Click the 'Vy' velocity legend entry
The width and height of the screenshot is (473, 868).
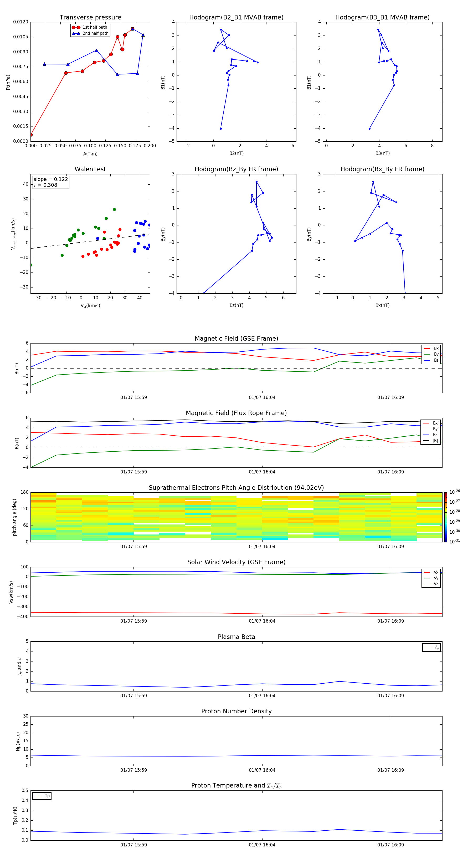[431, 578]
